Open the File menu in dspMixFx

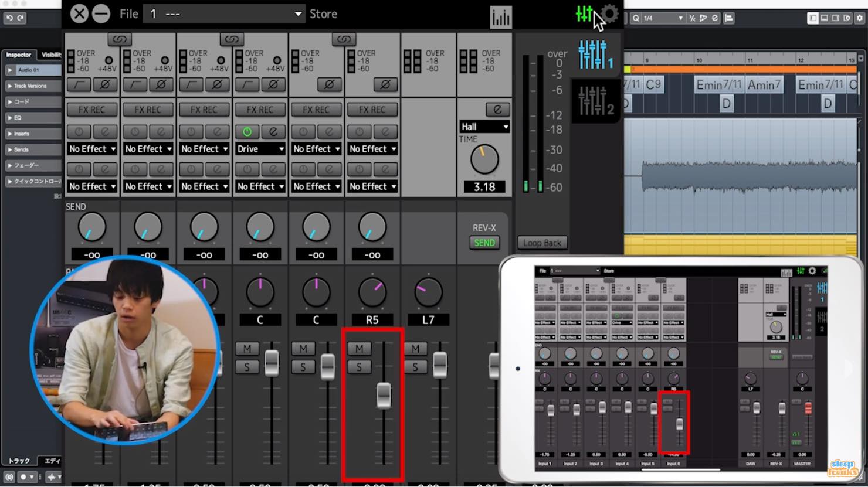pyautogui.click(x=129, y=13)
